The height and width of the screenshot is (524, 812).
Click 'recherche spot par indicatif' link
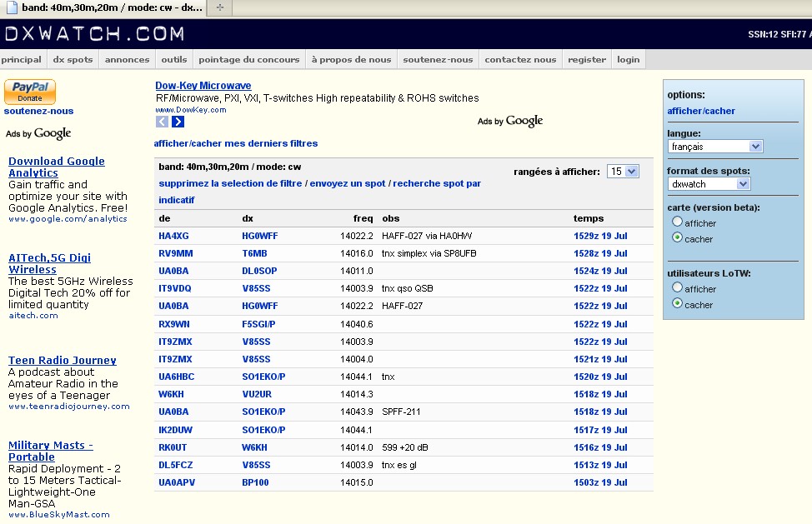(x=319, y=192)
